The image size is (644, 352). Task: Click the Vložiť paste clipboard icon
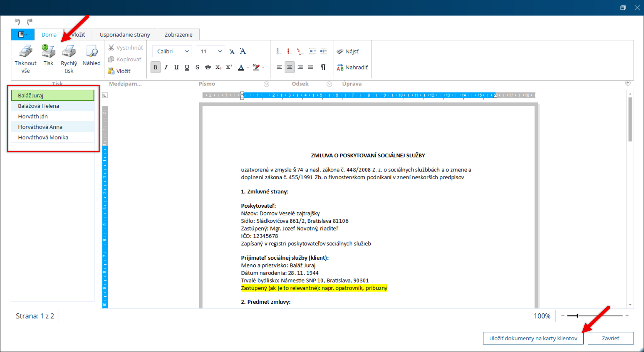point(111,71)
